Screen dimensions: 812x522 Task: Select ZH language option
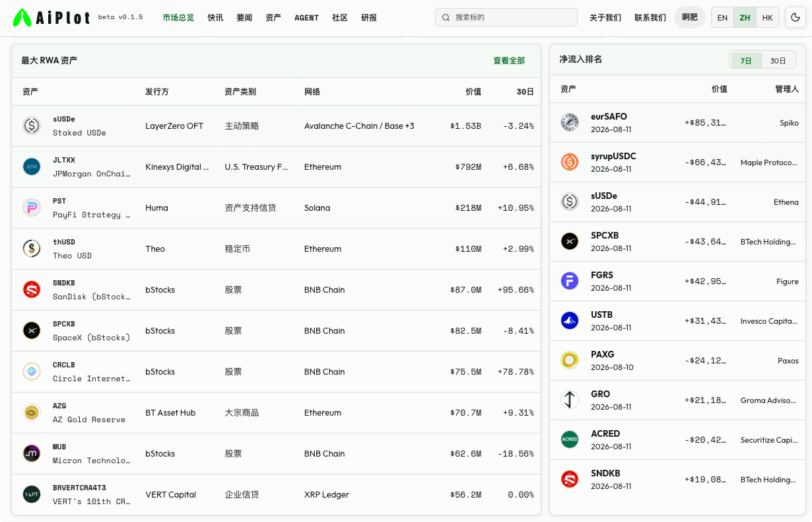pyautogui.click(x=745, y=18)
